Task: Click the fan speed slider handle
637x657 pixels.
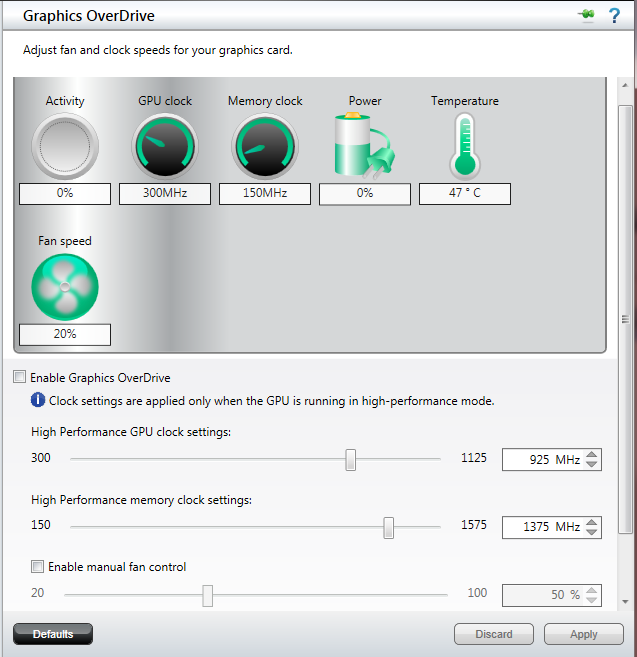Action: (207, 595)
